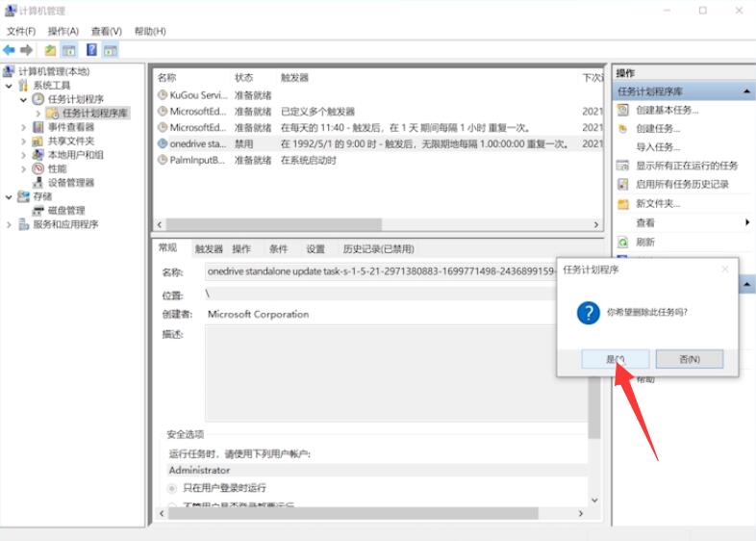Select the onedrive sta... task row
This screenshot has height=541, width=756.
tap(379, 143)
